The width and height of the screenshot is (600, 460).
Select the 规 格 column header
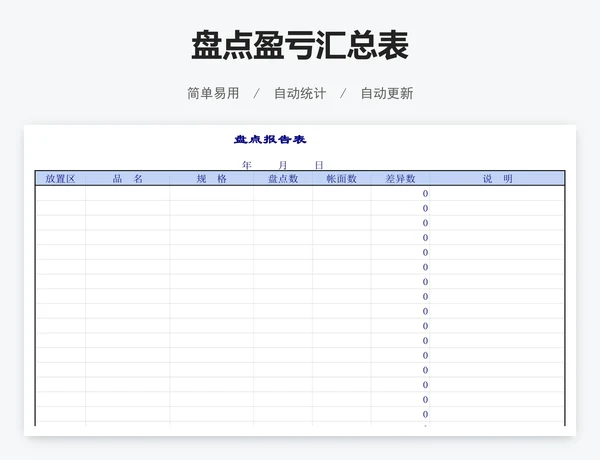(212, 179)
